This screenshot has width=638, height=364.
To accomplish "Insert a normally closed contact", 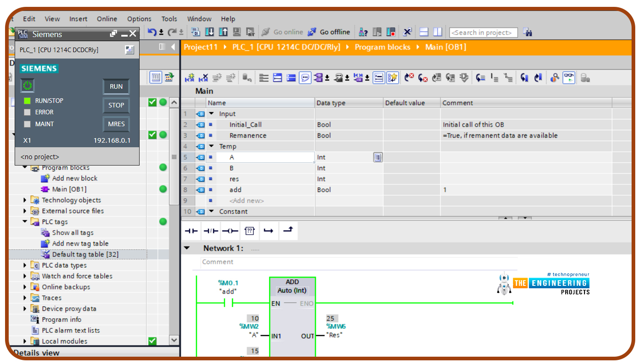I will [211, 231].
